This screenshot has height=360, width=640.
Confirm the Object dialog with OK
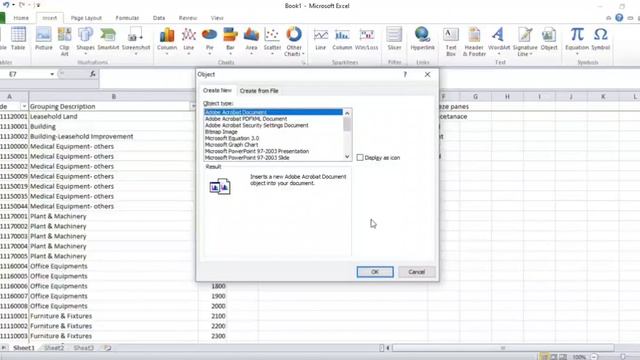(x=375, y=272)
